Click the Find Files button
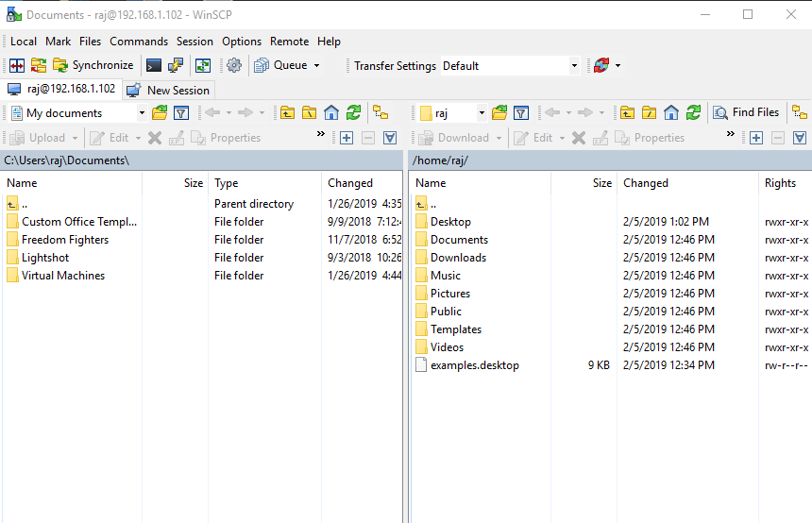 [746, 112]
